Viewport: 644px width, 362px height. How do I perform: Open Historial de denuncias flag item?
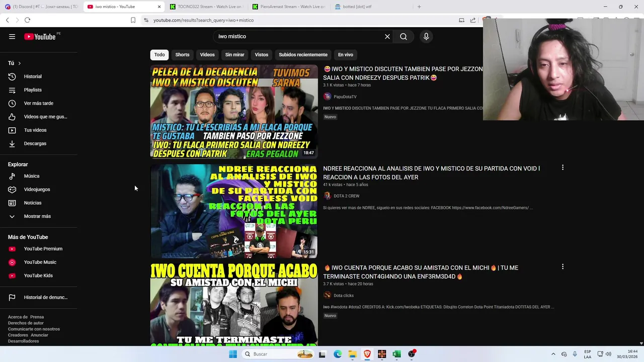pos(39,297)
